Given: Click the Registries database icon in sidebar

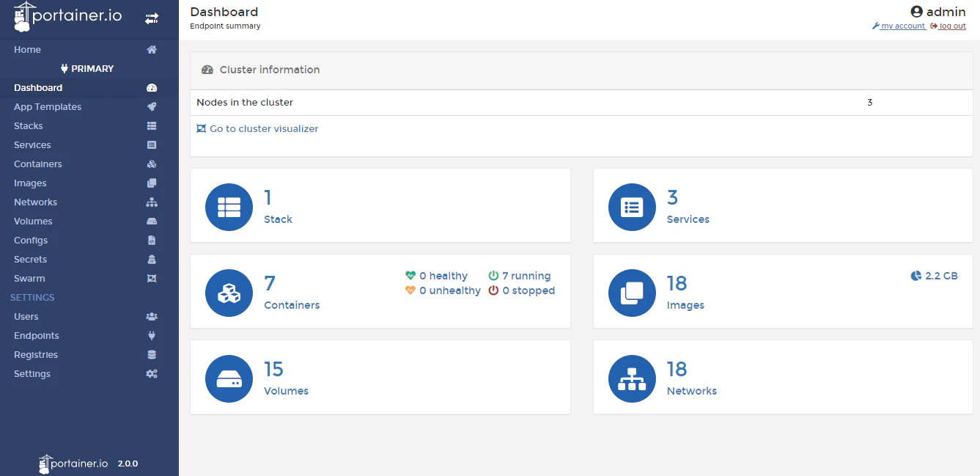Looking at the screenshot, I should (x=152, y=355).
